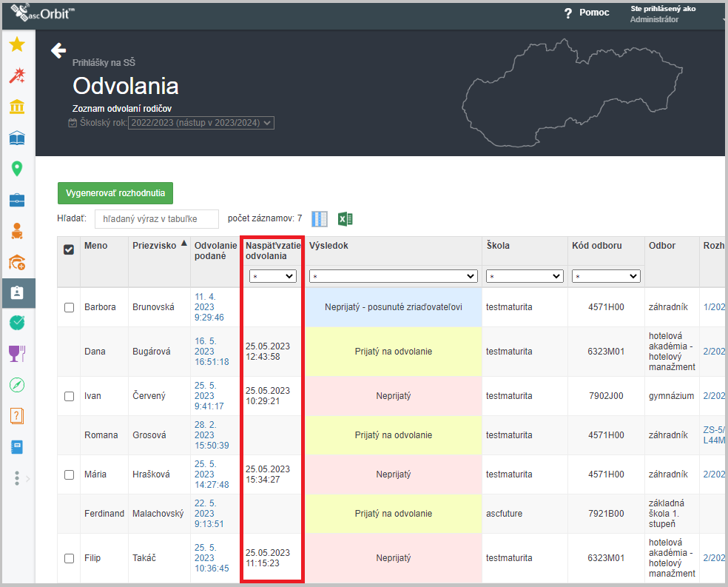Screen dimensions: 728x587
Task: Click the počet záznamov: 7 label
Action: point(265,218)
